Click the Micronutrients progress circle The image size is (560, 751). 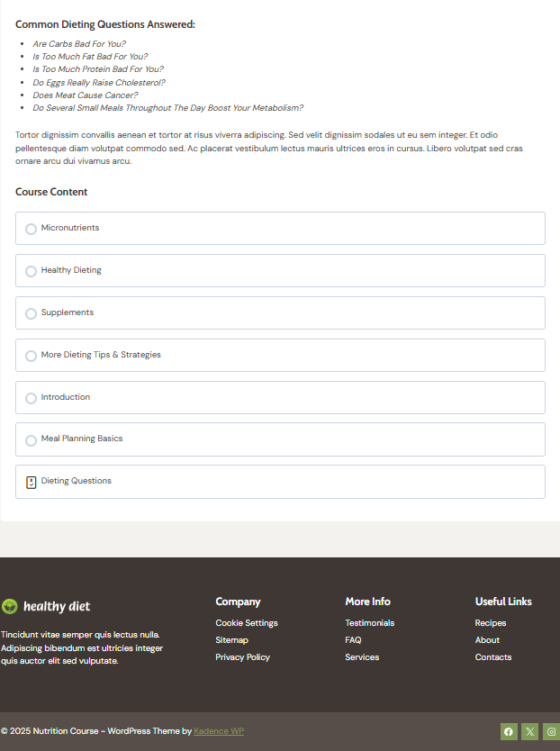[x=32, y=229]
